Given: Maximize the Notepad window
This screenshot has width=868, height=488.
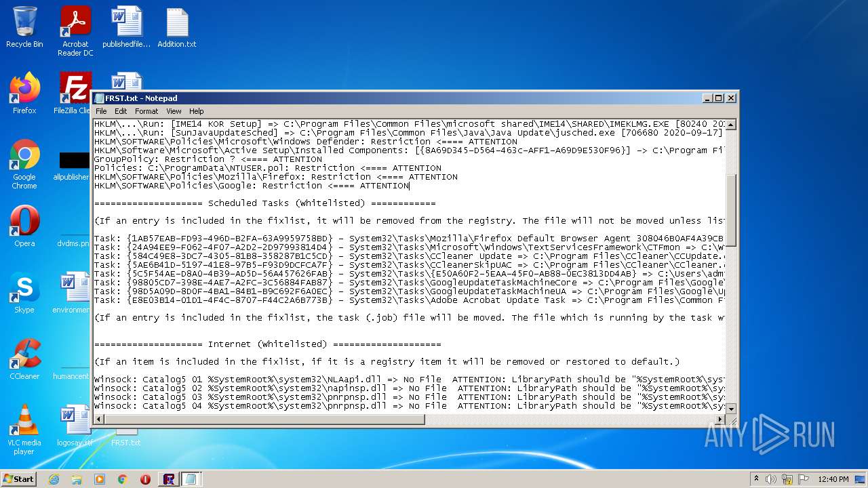Looking at the screenshot, I should (719, 98).
